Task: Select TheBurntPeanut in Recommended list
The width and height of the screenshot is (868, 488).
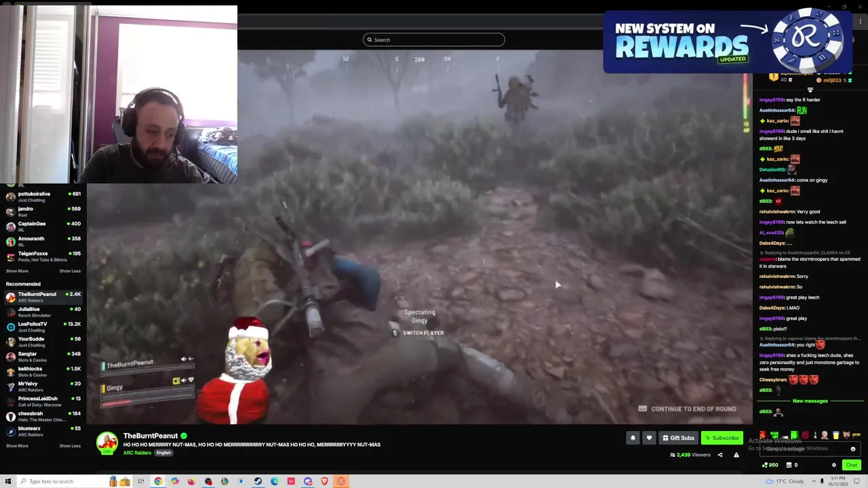Action: [43, 297]
